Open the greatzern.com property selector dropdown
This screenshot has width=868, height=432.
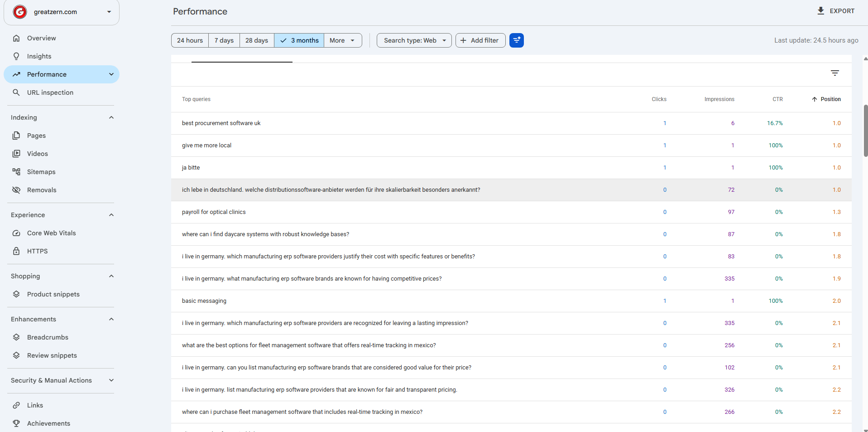[62, 12]
